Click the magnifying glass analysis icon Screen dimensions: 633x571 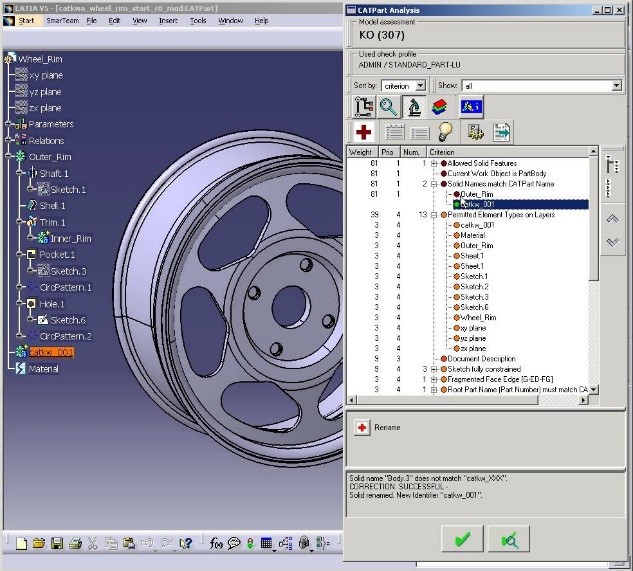(388, 107)
